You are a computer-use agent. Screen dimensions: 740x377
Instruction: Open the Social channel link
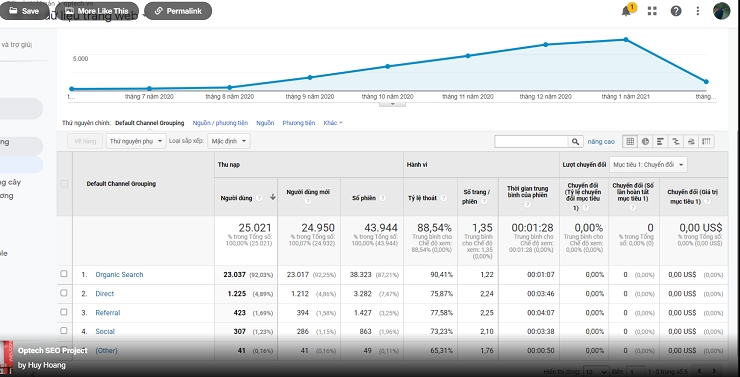coord(105,331)
